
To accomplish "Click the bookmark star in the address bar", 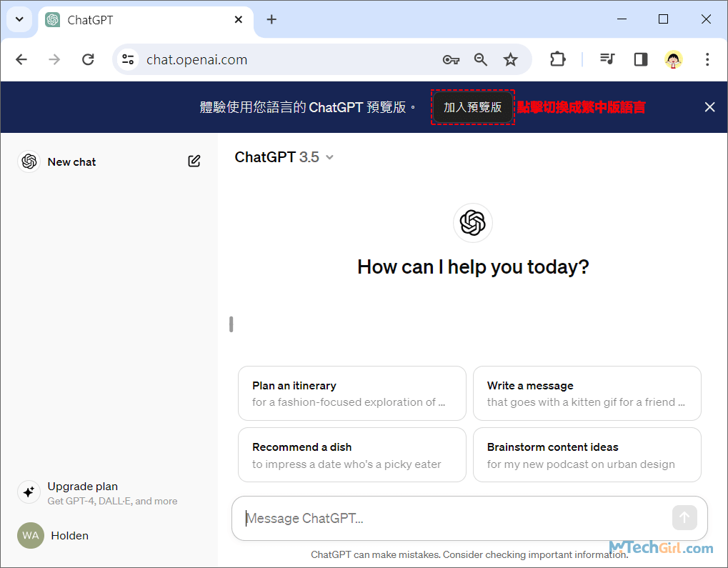I will point(510,59).
